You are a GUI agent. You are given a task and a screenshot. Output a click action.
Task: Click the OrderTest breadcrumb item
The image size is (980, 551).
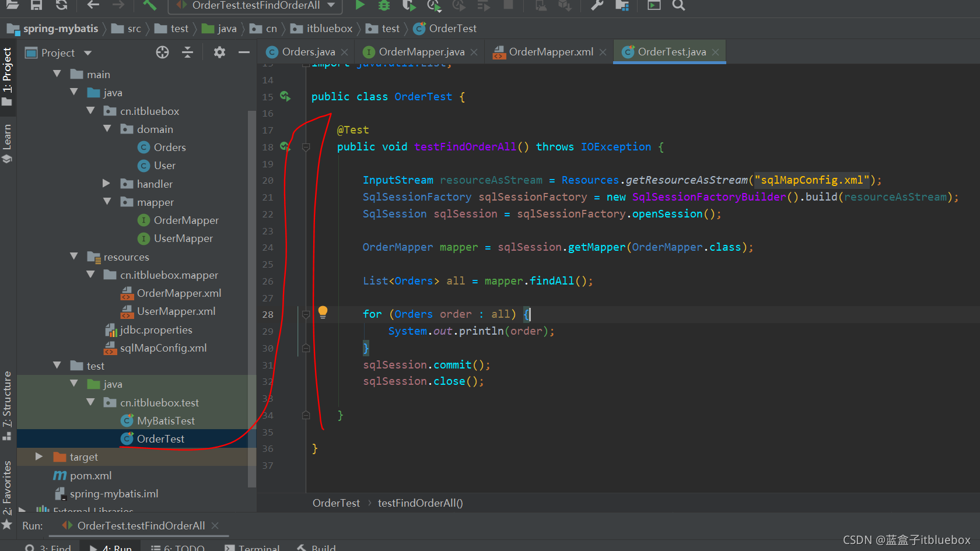coord(445,29)
